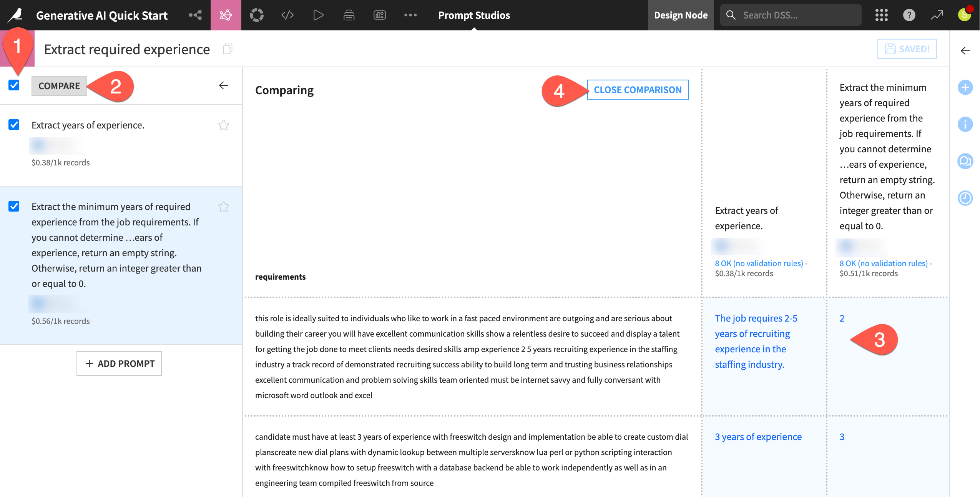Collapse the right side panel arrow
The height and width of the screenshot is (497, 980).
(965, 51)
